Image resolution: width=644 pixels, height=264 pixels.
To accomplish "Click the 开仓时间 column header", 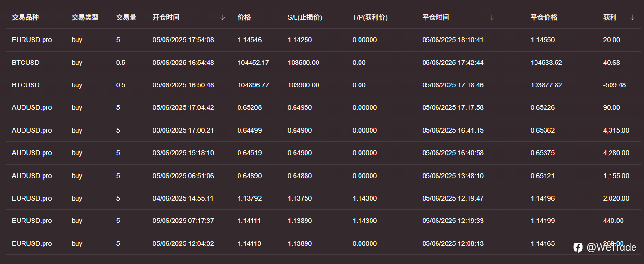I will point(166,17).
